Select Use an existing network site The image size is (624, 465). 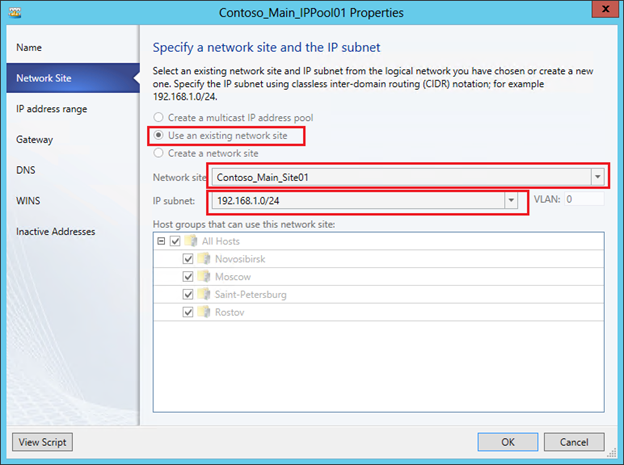point(159,134)
